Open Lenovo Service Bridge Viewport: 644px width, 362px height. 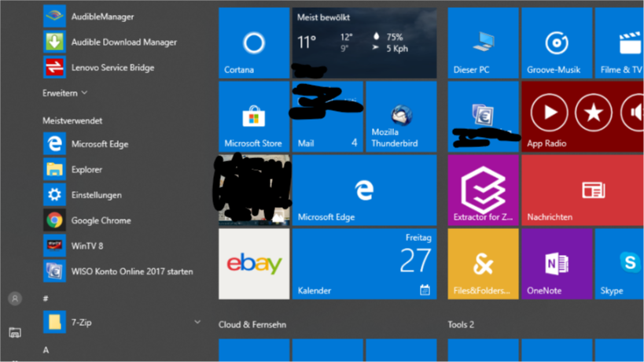point(123,68)
